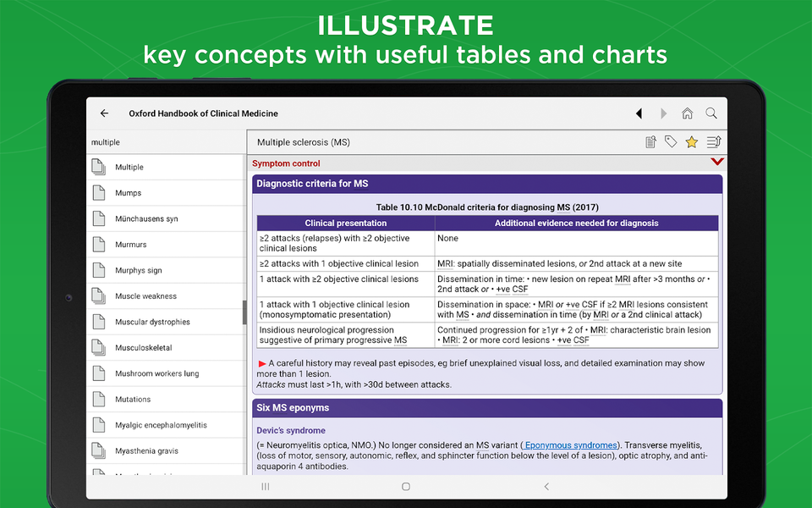Collapse the Six MS eponyms header
The width and height of the screenshot is (812, 508).
click(487, 408)
